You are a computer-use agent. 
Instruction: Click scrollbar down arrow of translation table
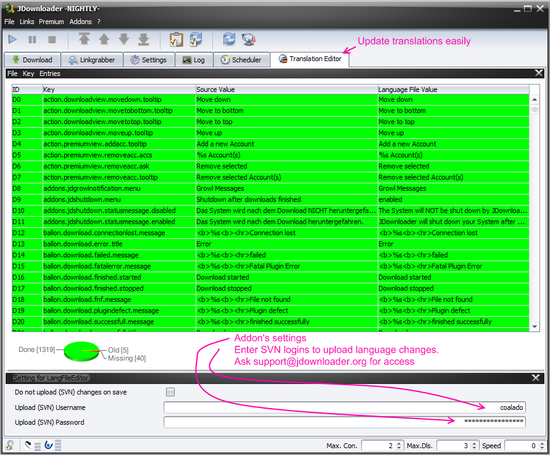click(x=534, y=327)
